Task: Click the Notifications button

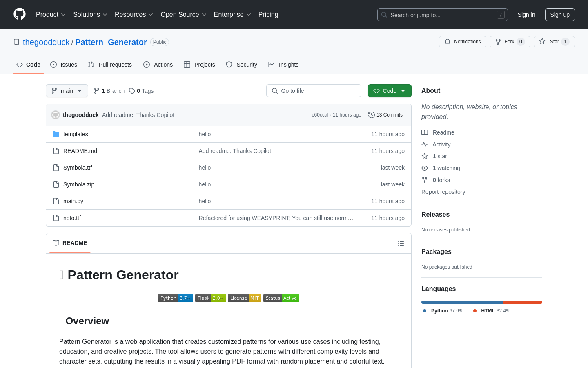Action: click(x=463, y=42)
